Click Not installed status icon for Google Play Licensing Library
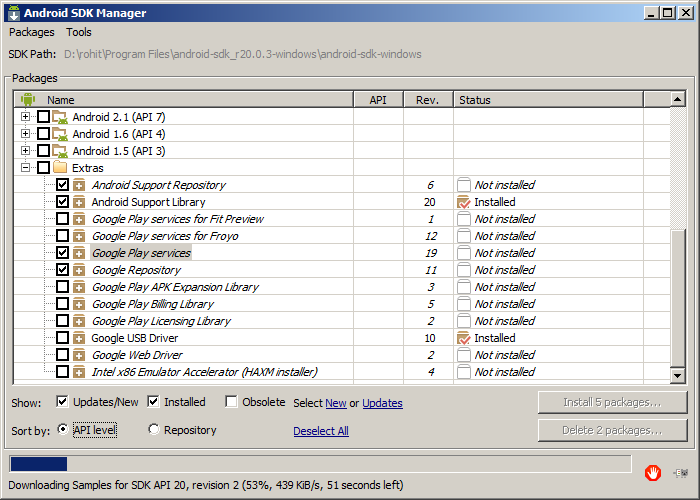Screen dimensions: 700x500 [464, 321]
